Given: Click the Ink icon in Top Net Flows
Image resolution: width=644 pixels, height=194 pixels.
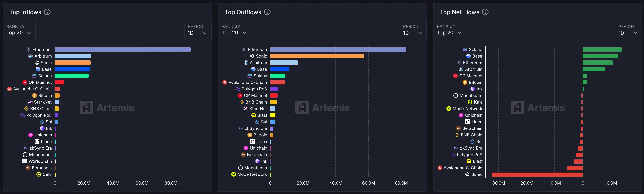Looking at the screenshot, I should coord(473,89).
